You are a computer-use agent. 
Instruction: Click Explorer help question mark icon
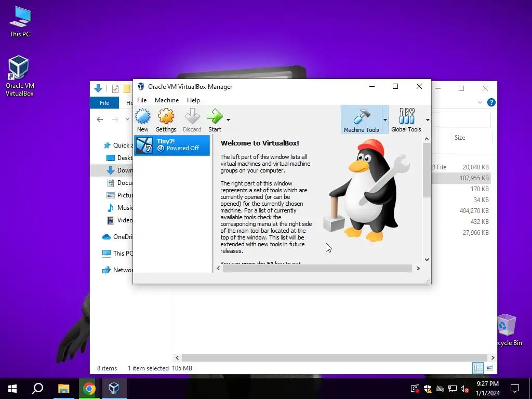point(491,102)
